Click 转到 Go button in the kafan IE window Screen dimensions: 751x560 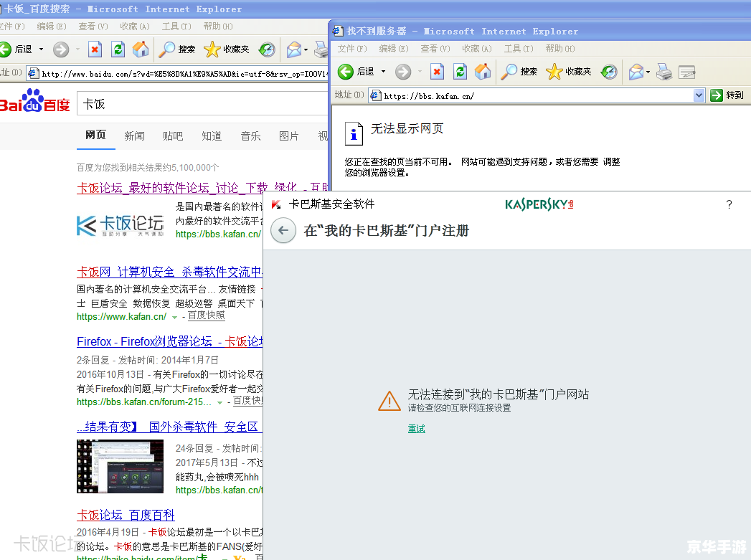tap(727, 95)
